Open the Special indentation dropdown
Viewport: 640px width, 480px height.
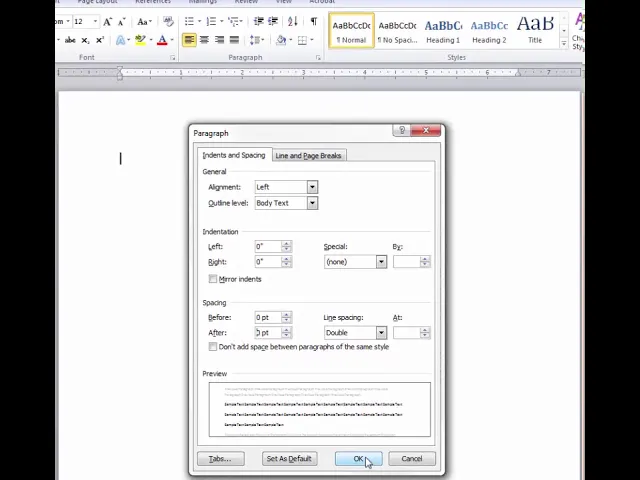(x=381, y=262)
